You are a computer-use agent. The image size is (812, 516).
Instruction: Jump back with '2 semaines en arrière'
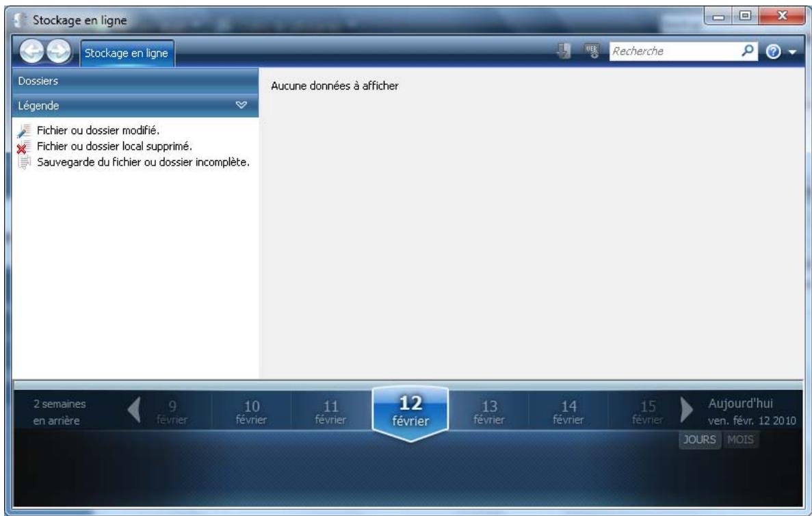click(x=59, y=412)
